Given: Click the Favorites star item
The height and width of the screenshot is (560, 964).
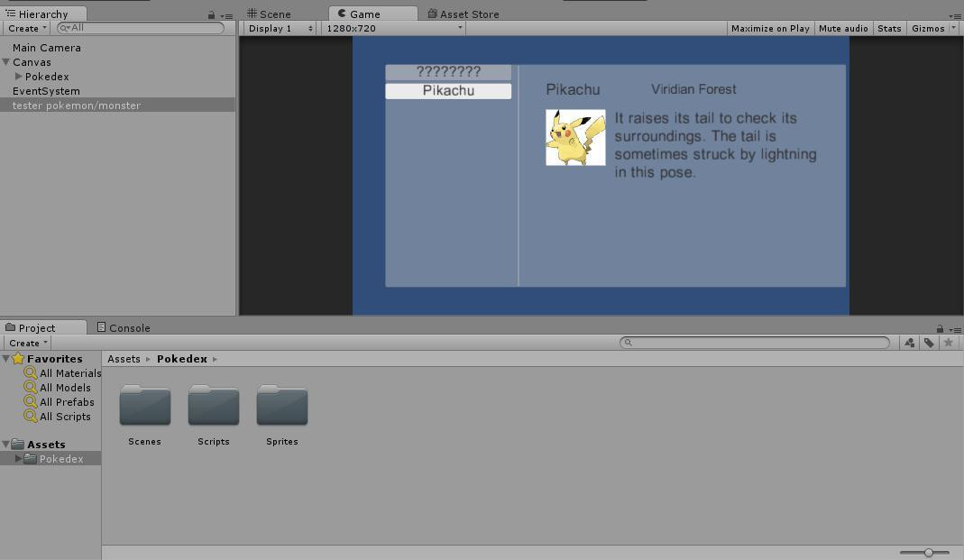Looking at the screenshot, I should coord(47,359).
